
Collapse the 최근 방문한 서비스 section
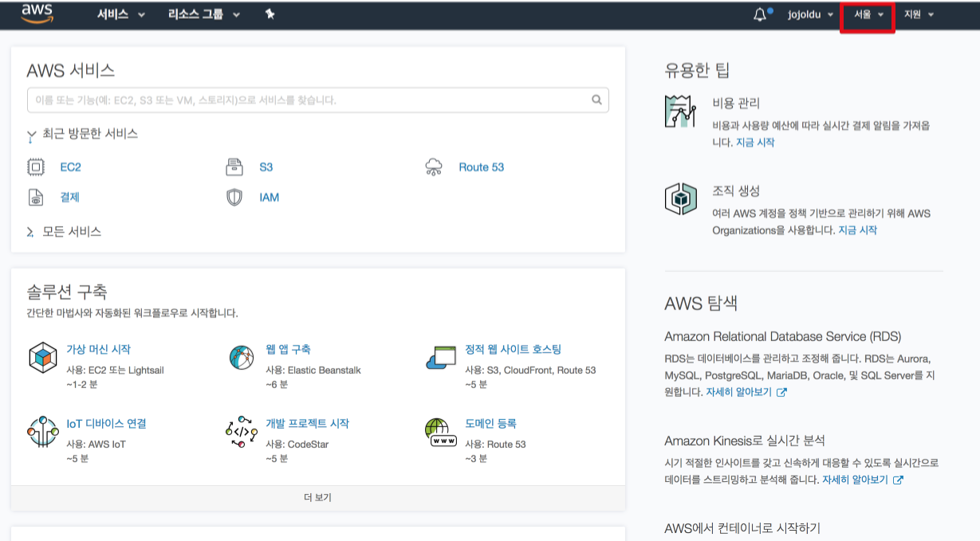[82, 134]
